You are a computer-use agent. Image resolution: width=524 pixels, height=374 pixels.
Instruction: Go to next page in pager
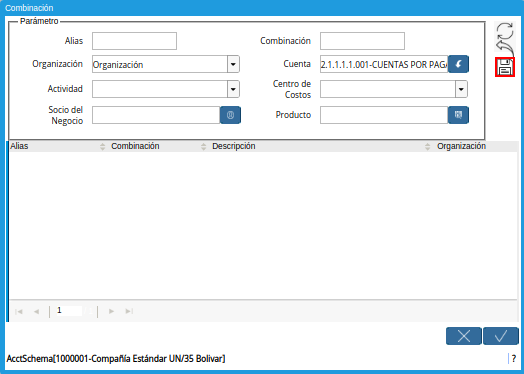111,311
